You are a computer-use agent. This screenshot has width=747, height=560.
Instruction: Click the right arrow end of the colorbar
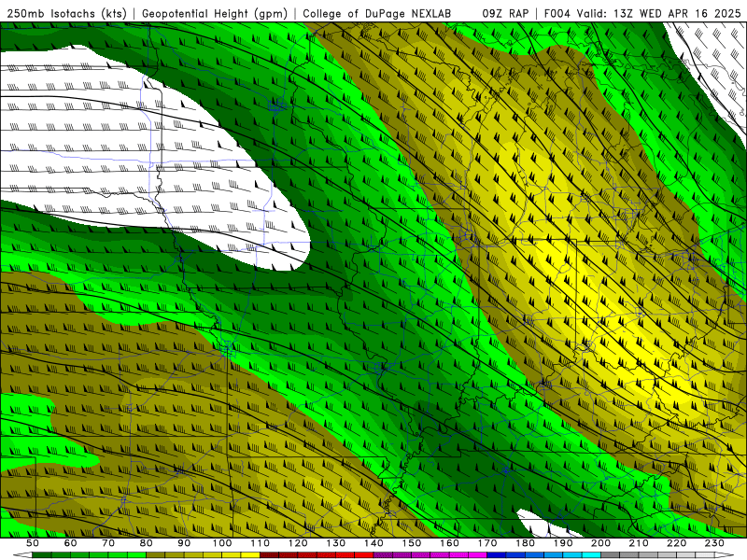(x=725, y=554)
